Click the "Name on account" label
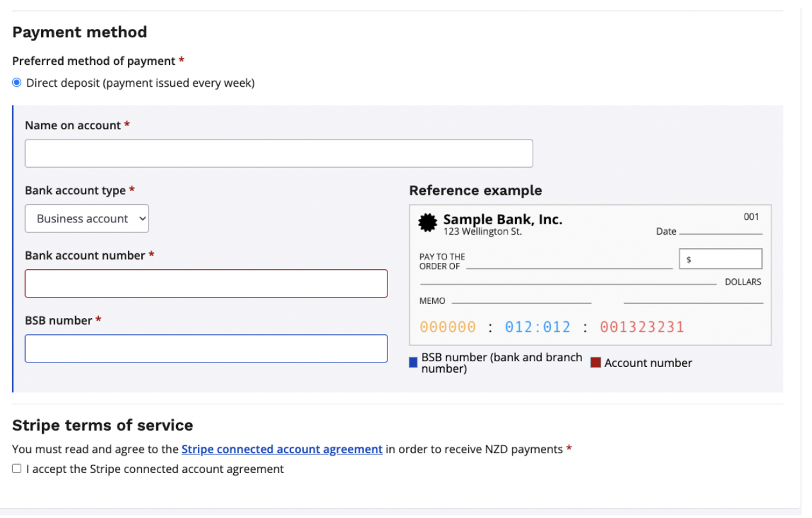Screen dimensions: 812x518 coord(73,125)
